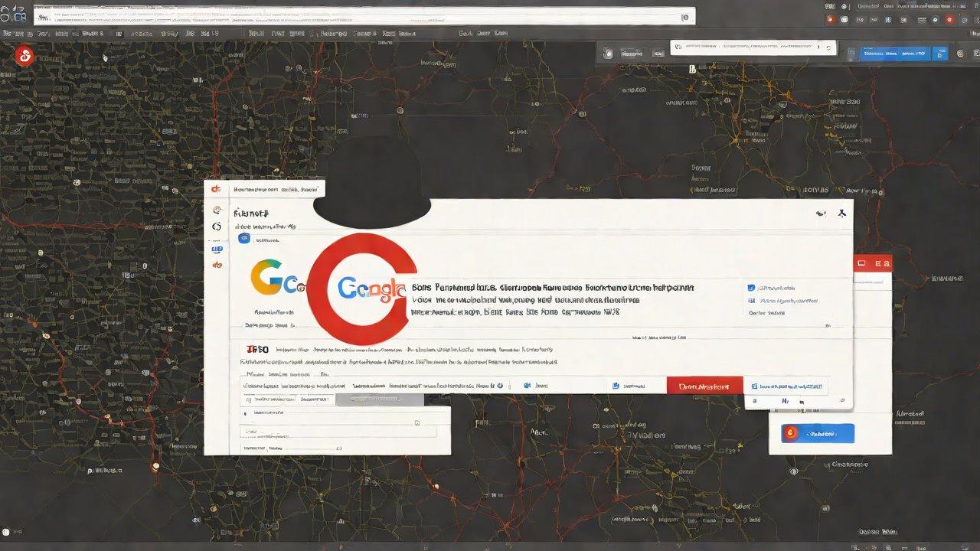The height and width of the screenshot is (551, 980).
Task: Click the grey slider bar below dialog
Action: click(387, 399)
